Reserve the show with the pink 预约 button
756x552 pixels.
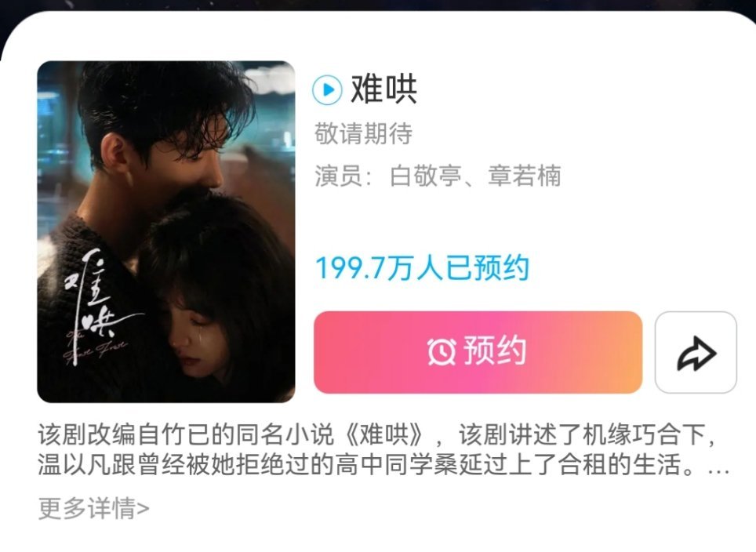[478, 352]
